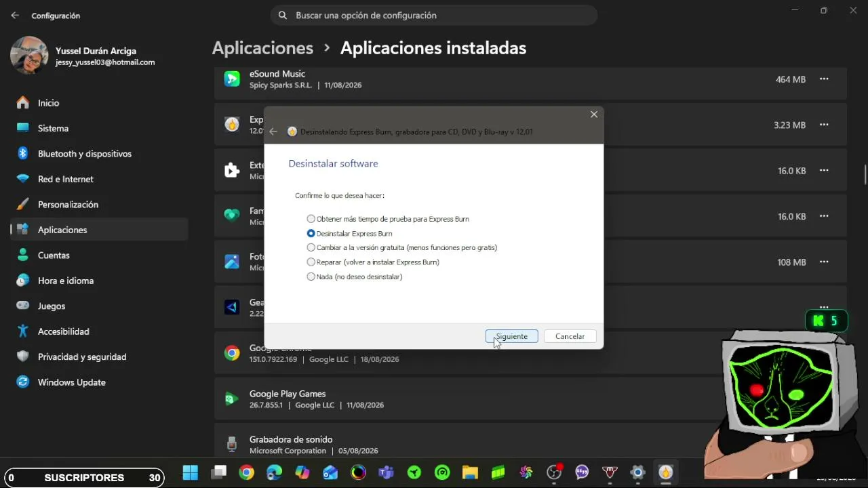
Task: Open File Explorer from the taskbar
Action: coord(470,472)
